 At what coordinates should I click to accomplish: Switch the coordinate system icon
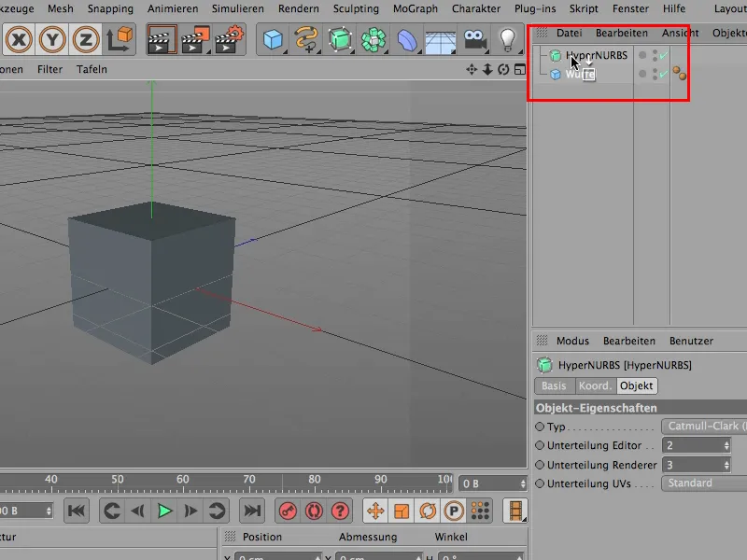pyautogui.click(x=120, y=39)
